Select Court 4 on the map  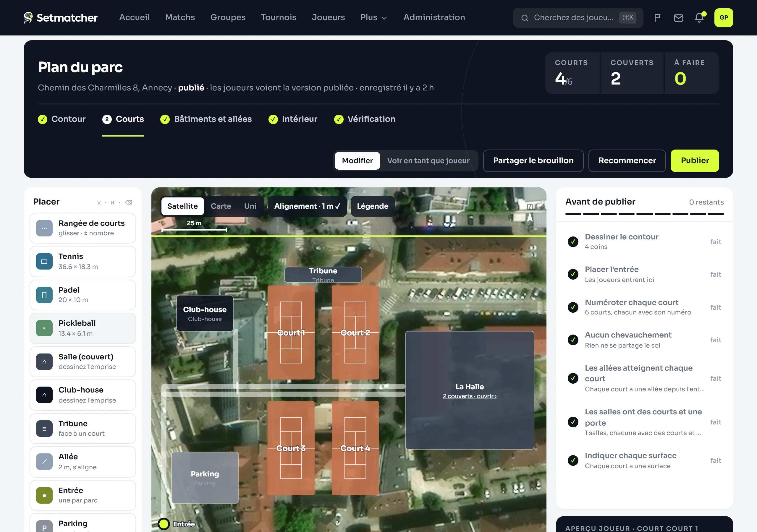(x=355, y=448)
